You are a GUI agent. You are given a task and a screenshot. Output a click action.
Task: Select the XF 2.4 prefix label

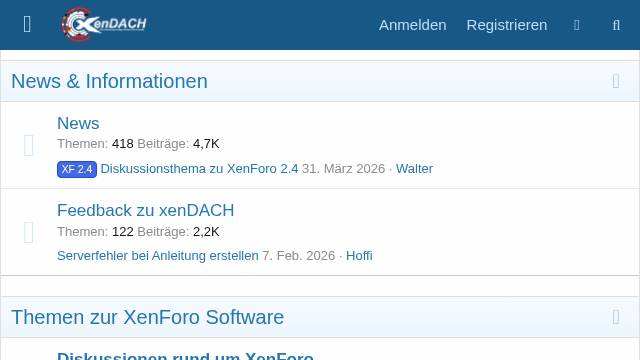77,169
